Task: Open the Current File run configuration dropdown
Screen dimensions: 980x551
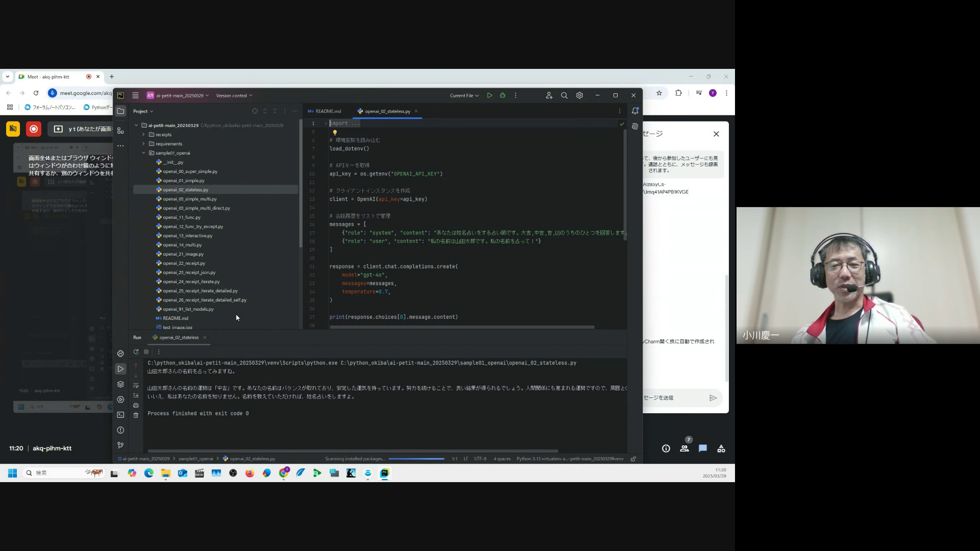Action: point(464,95)
